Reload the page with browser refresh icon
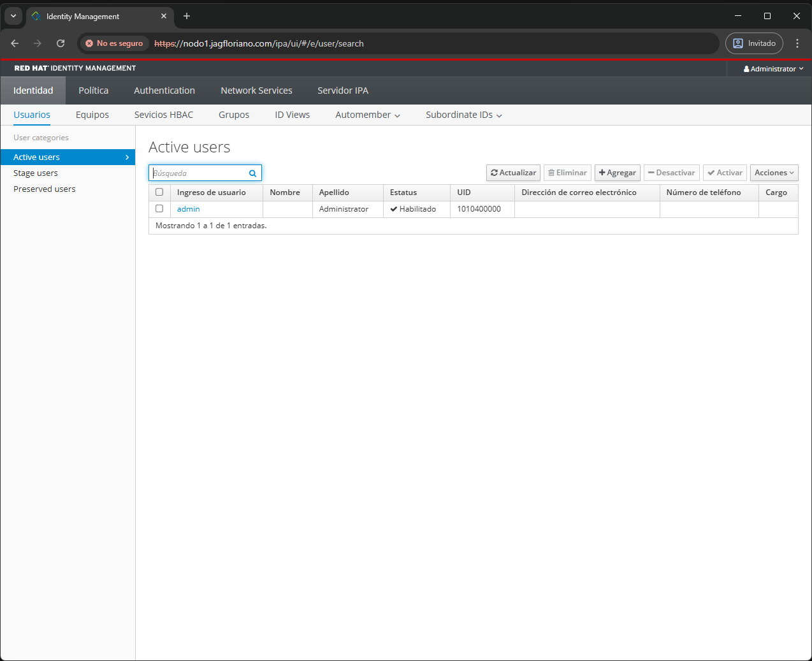 (61, 43)
